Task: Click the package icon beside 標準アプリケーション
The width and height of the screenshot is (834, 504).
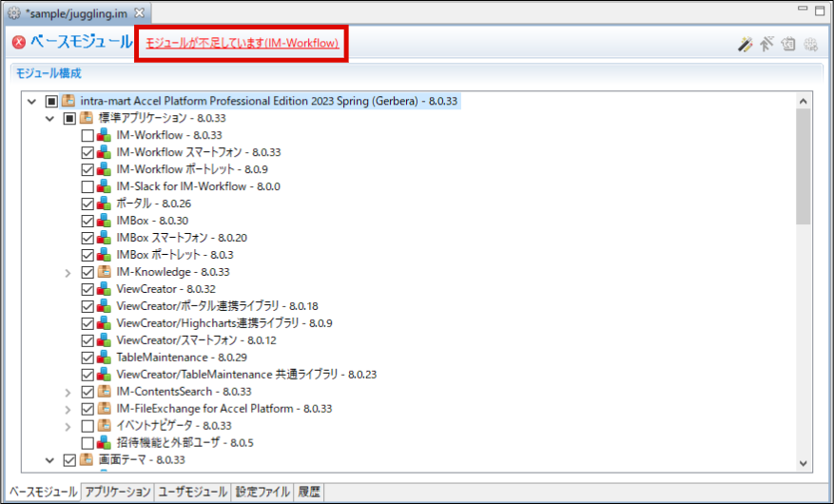Action: click(x=87, y=118)
